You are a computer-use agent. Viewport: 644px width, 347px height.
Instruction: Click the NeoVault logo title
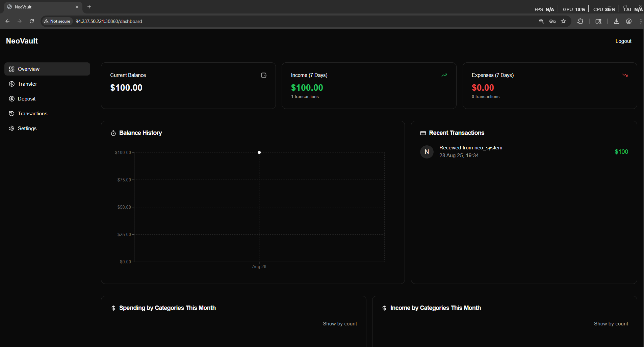[x=22, y=41]
